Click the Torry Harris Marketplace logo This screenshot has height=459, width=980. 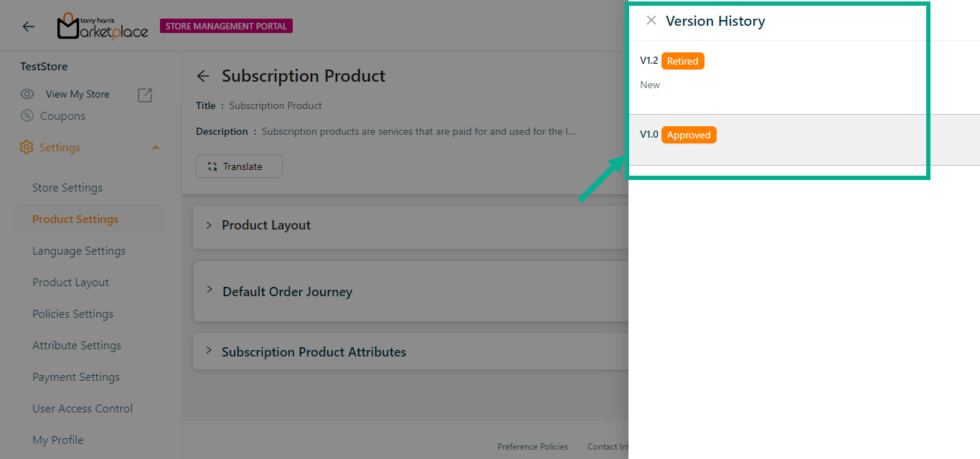[102, 27]
